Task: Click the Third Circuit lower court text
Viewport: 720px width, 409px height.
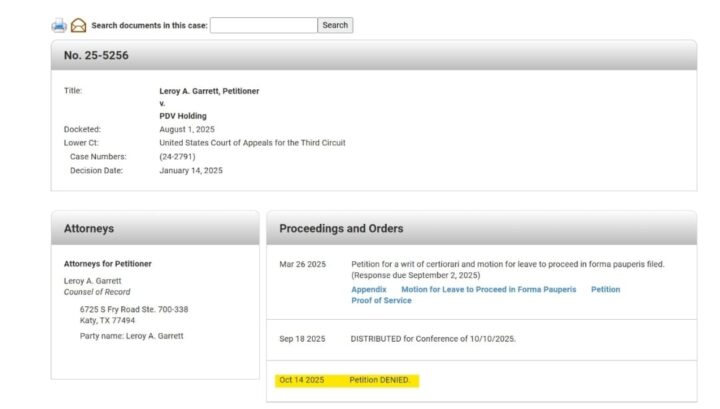Action: (x=252, y=143)
